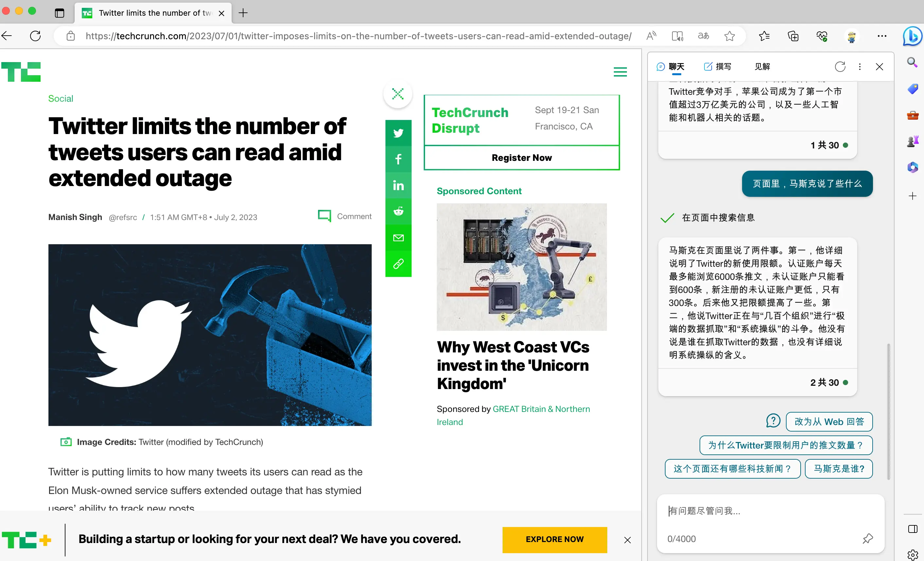
Task: Toggle the Bing sidebar button
Action: tap(912, 36)
